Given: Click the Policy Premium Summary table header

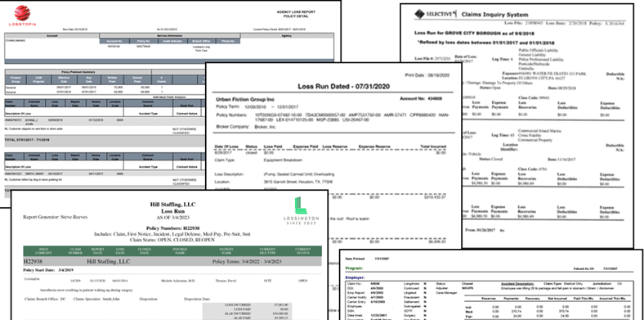Looking at the screenshot, I should 78,72.
